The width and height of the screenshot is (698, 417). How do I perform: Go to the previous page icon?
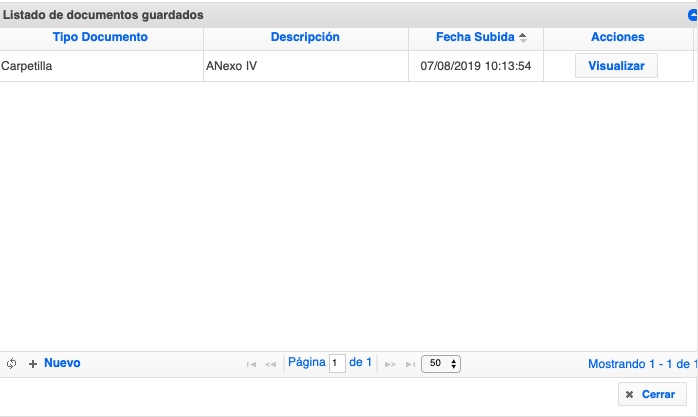coord(271,364)
